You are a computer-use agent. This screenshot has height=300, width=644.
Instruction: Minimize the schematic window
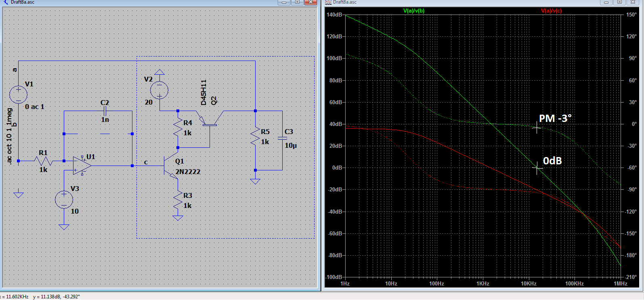coord(284,2)
